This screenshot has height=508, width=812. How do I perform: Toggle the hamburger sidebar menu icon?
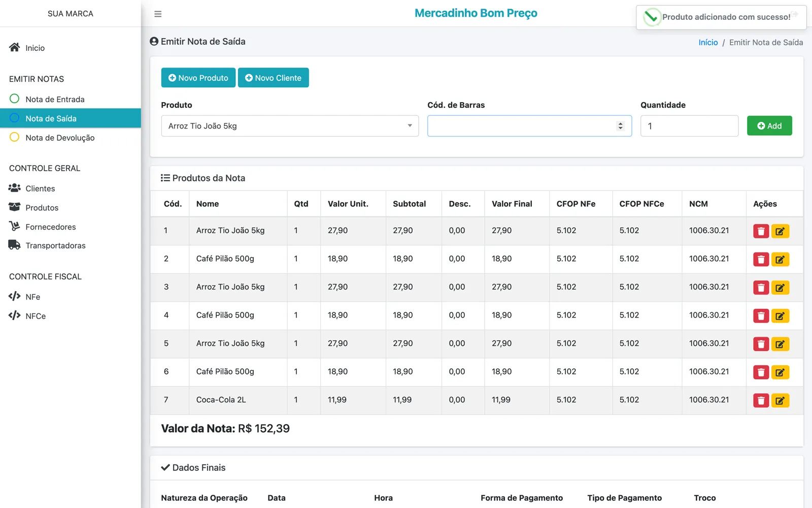tap(158, 14)
